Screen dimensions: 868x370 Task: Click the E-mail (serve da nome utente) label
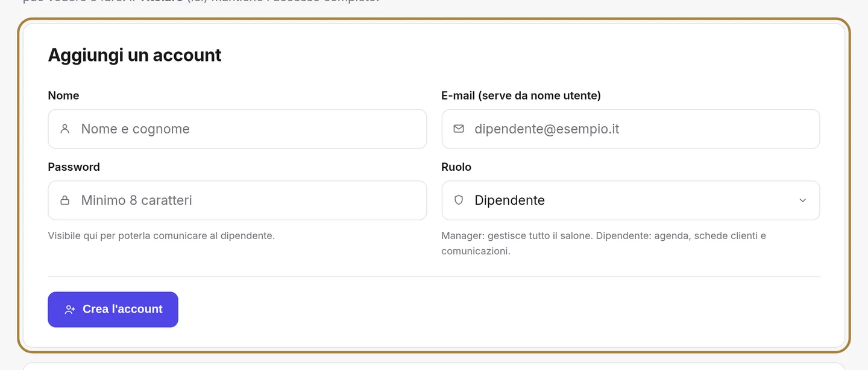(x=521, y=95)
